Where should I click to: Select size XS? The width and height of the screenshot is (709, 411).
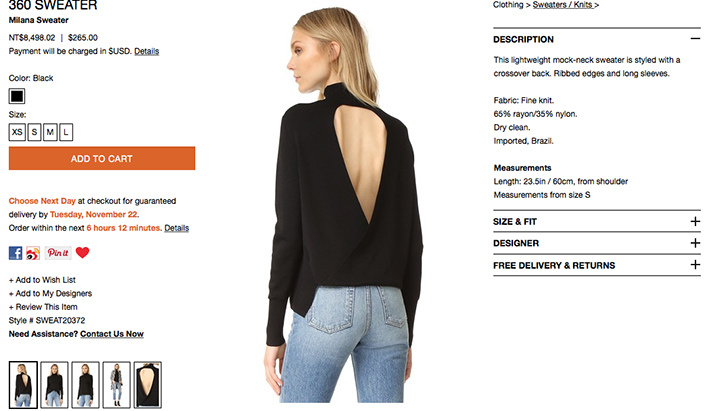(x=17, y=132)
